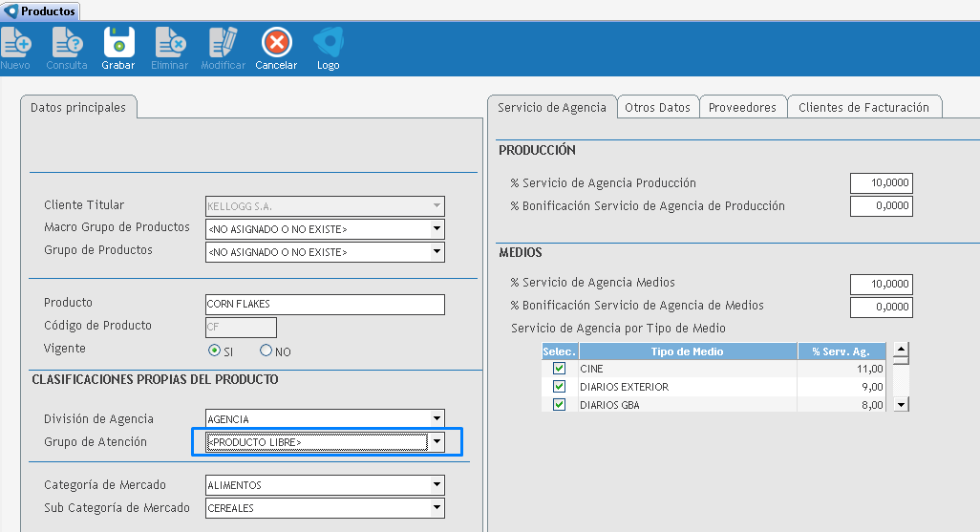980x532 pixels.
Task: Click the Producto name input field
Action: [x=325, y=305]
